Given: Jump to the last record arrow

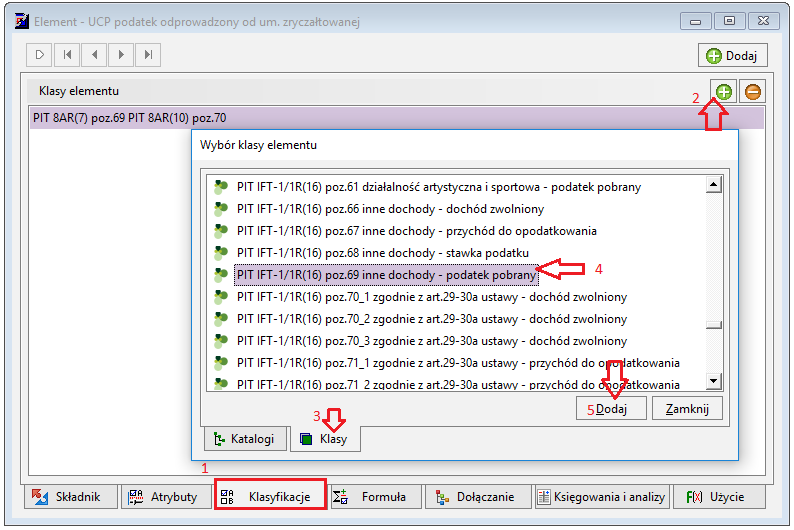Looking at the screenshot, I should point(148,55).
